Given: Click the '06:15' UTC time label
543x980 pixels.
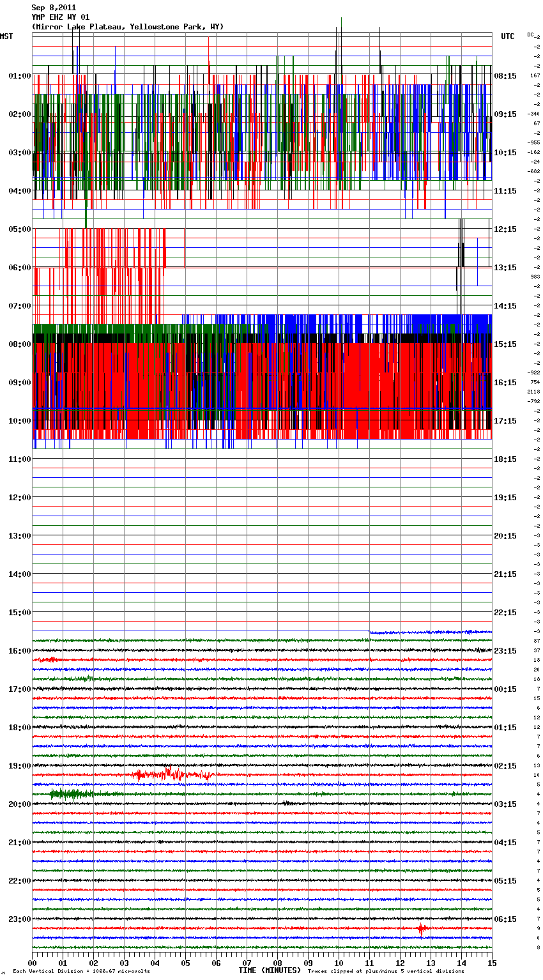Looking at the screenshot, I should point(505,919).
